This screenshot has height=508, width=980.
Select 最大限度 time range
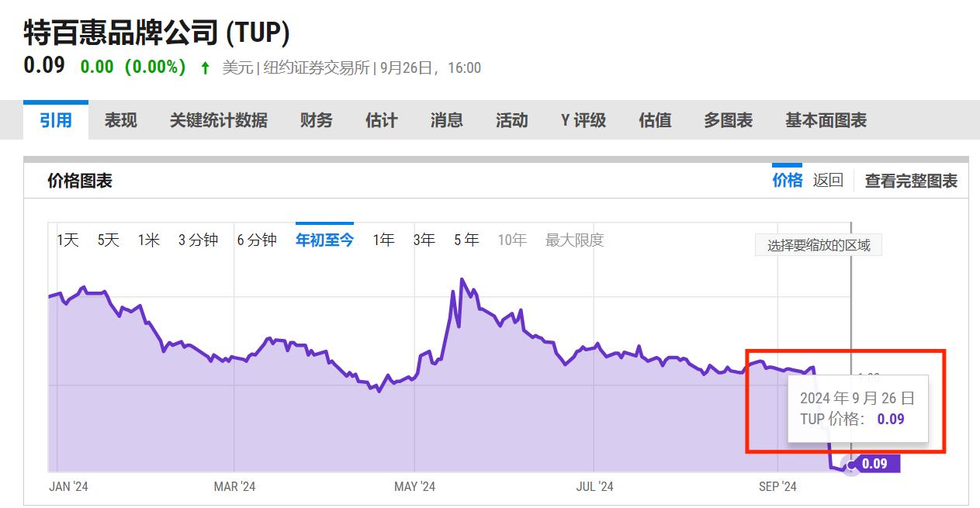click(x=574, y=240)
